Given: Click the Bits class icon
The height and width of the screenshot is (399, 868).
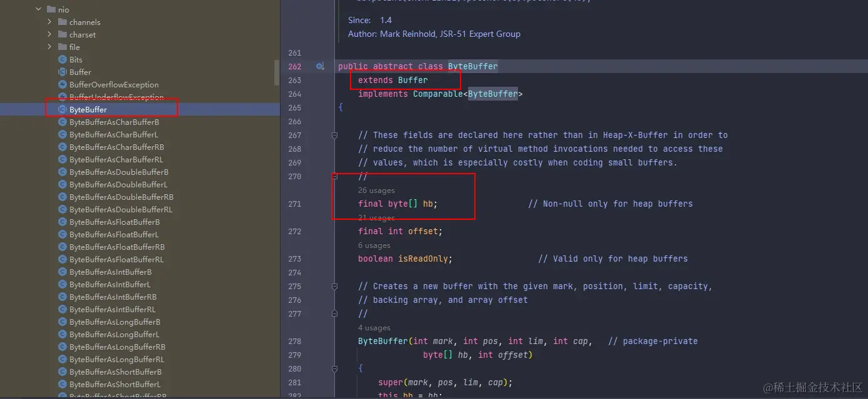Looking at the screenshot, I should click(x=62, y=59).
